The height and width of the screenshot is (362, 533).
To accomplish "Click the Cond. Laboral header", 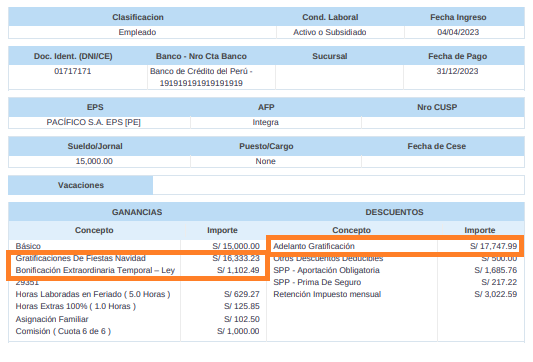I will point(330,17).
